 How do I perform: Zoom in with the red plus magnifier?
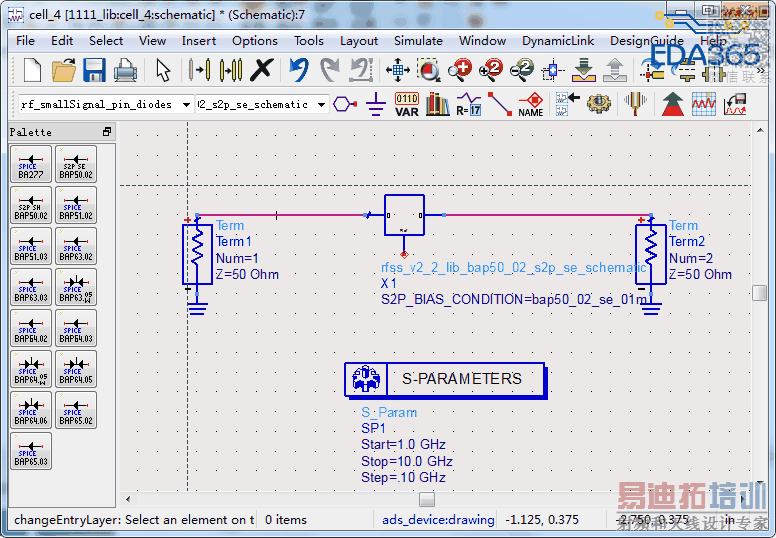pyautogui.click(x=460, y=70)
